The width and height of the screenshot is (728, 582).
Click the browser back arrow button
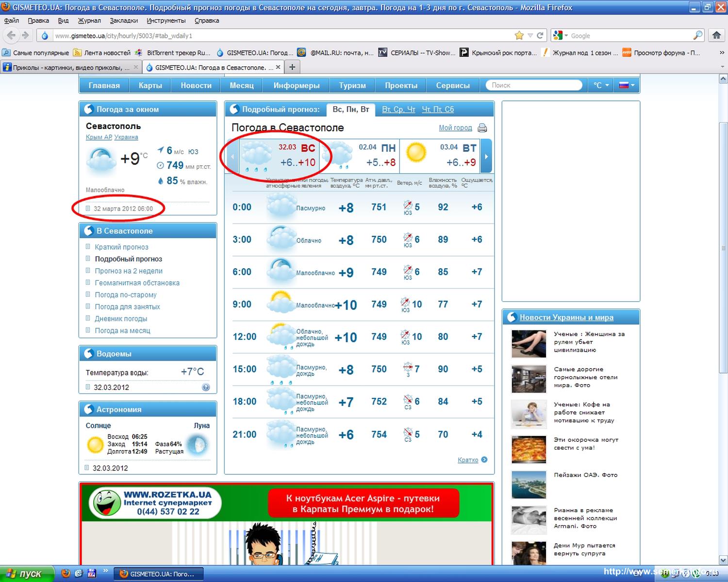click(12, 35)
